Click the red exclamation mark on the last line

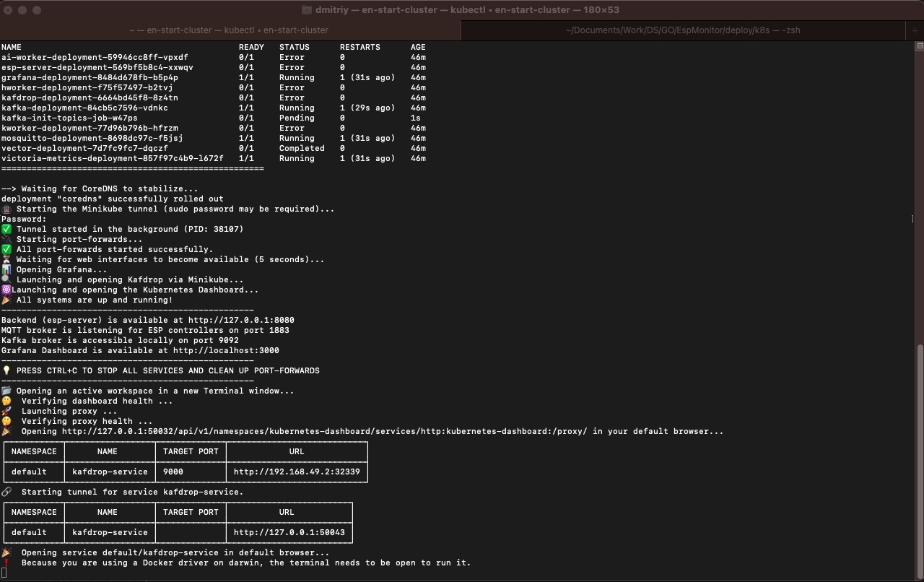pyautogui.click(x=6, y=563)
